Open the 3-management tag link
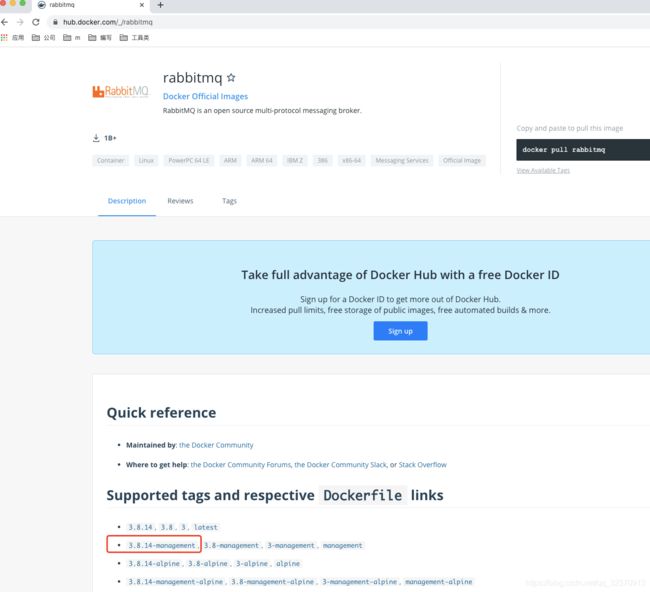Screen dimensions: 650x592 click(291, 546)
